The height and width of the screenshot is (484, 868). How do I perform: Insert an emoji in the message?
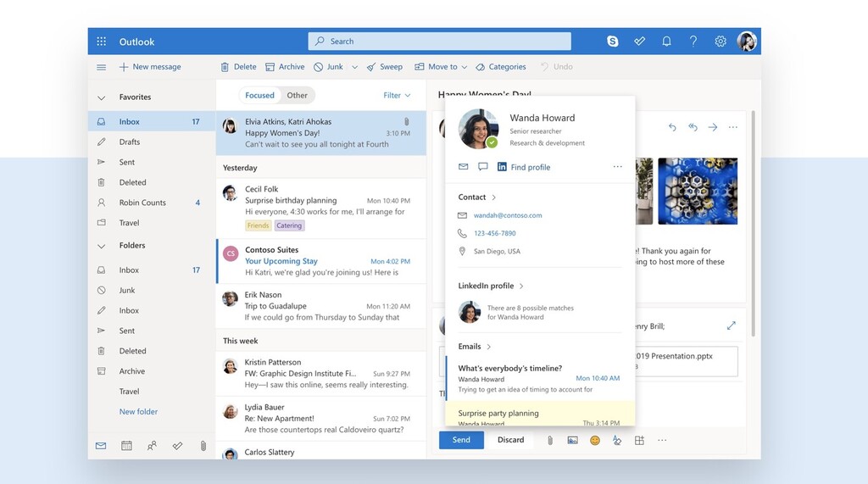click(595, 440)
